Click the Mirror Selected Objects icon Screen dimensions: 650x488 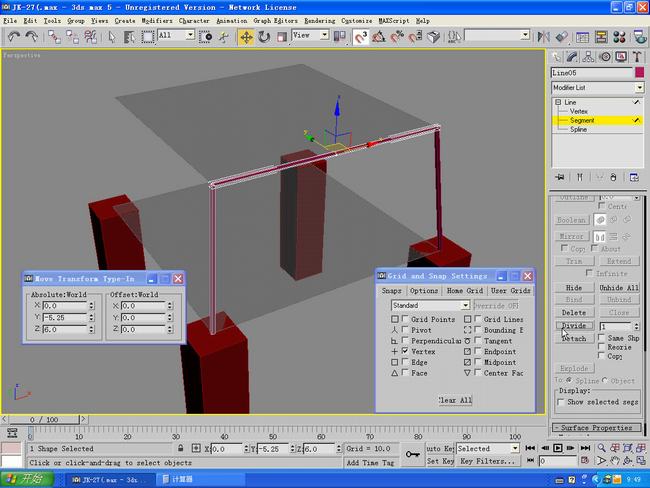[543, 37]
